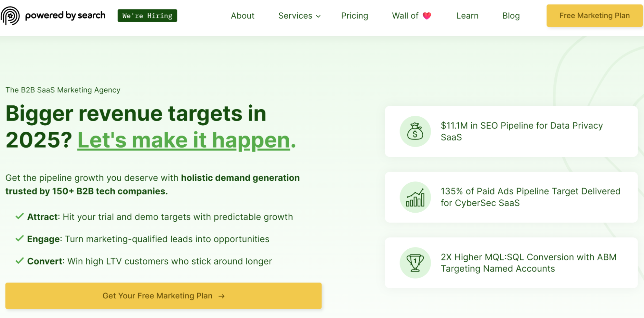
Task: Go to the Pricing page
Action: (354, 16)
